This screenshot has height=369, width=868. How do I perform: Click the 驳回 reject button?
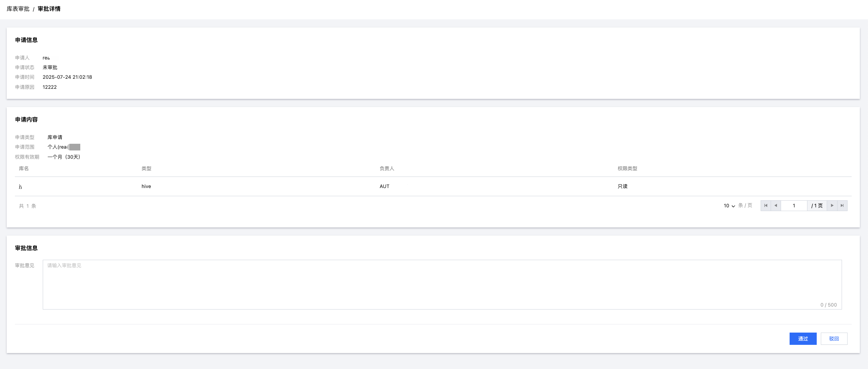834,339
